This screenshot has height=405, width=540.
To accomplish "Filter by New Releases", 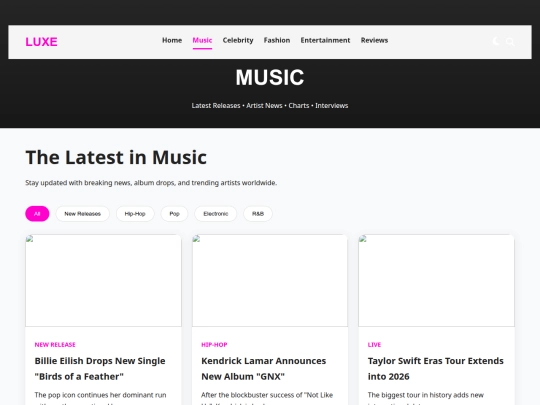I will click(x=83, y=214).
